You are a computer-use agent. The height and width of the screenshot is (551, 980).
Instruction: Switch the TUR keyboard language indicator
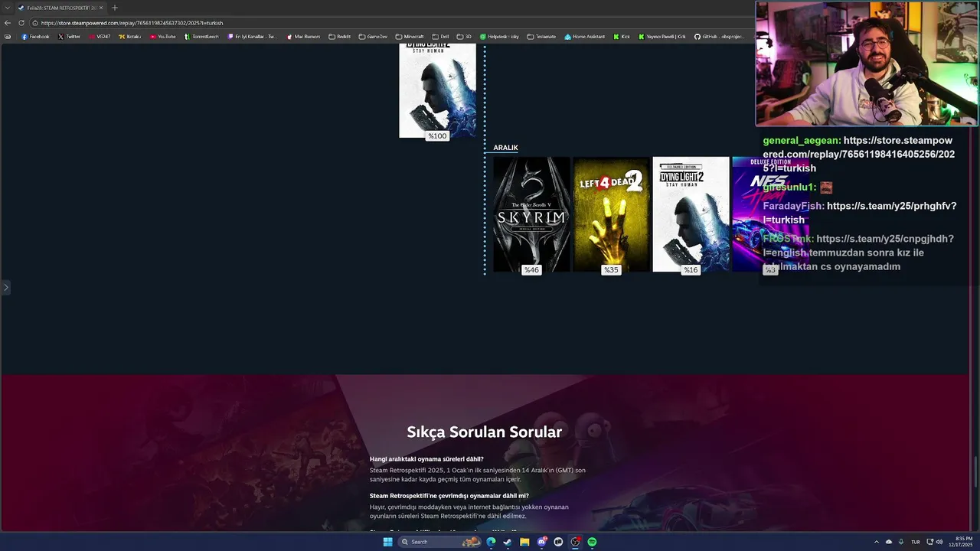click(x=915, y=542)
